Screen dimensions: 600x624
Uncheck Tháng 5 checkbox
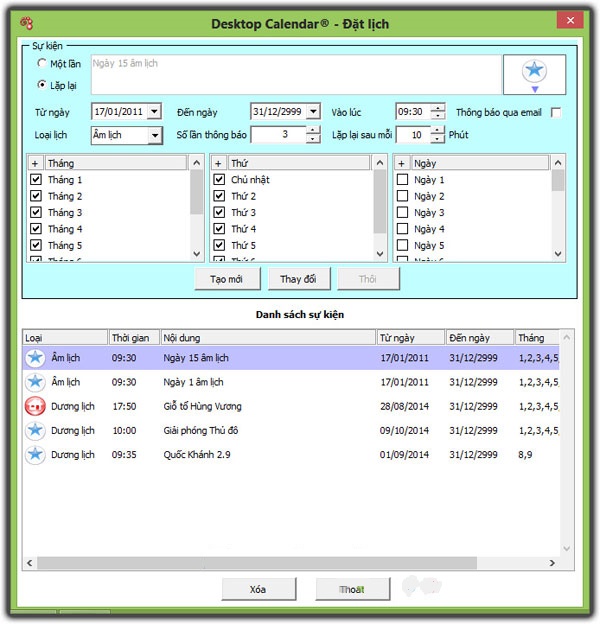[x=36, y=245]
